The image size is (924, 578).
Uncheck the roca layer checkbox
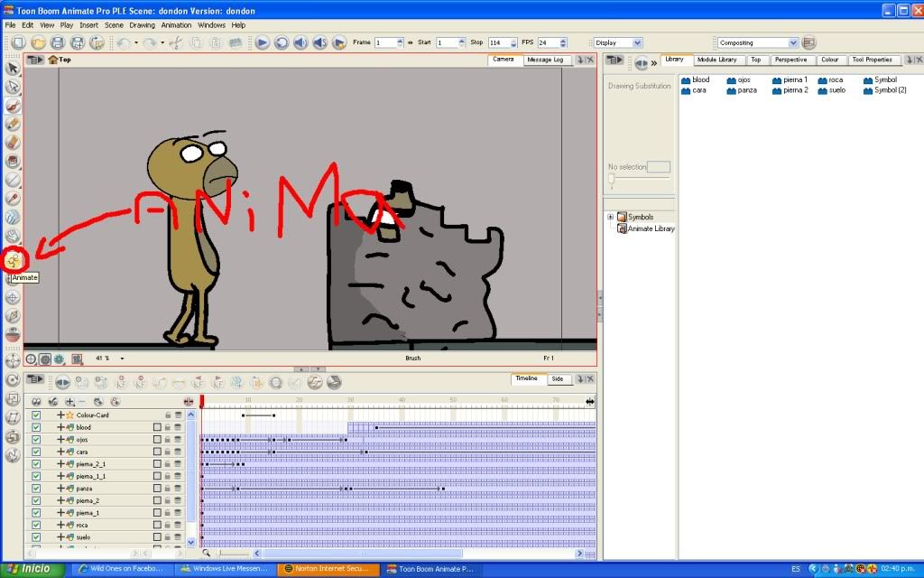pos(36,525)
